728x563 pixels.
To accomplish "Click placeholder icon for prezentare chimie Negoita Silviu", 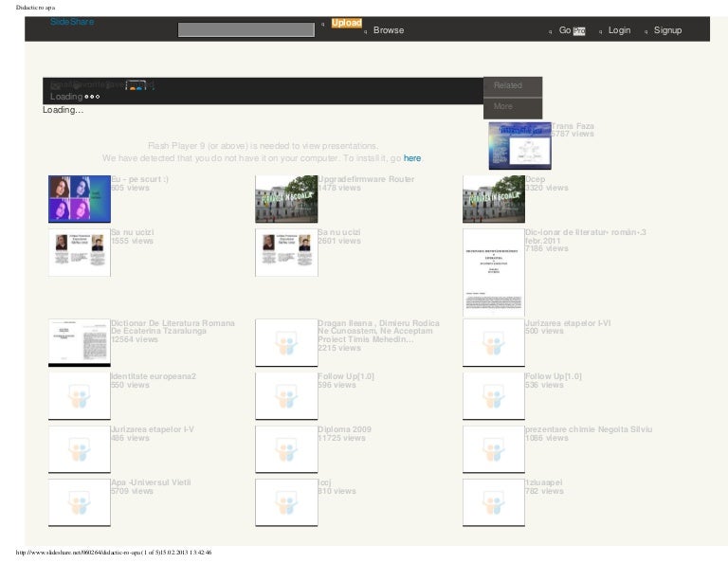I will 493,449.
